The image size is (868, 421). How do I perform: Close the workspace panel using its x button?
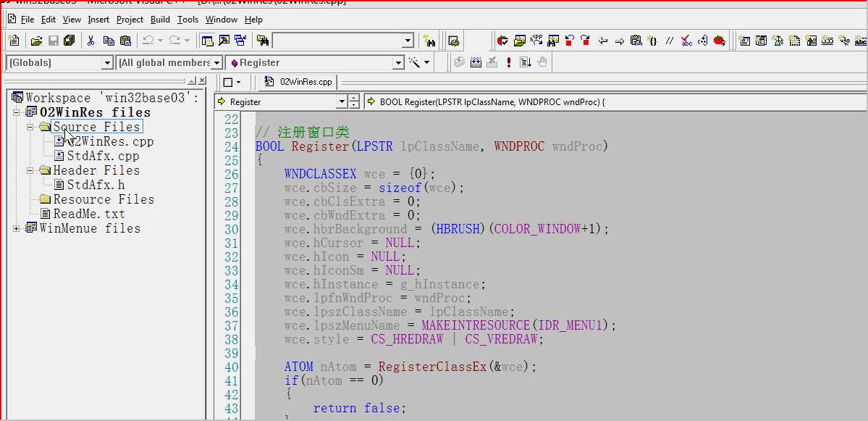[x=203, y=80]
